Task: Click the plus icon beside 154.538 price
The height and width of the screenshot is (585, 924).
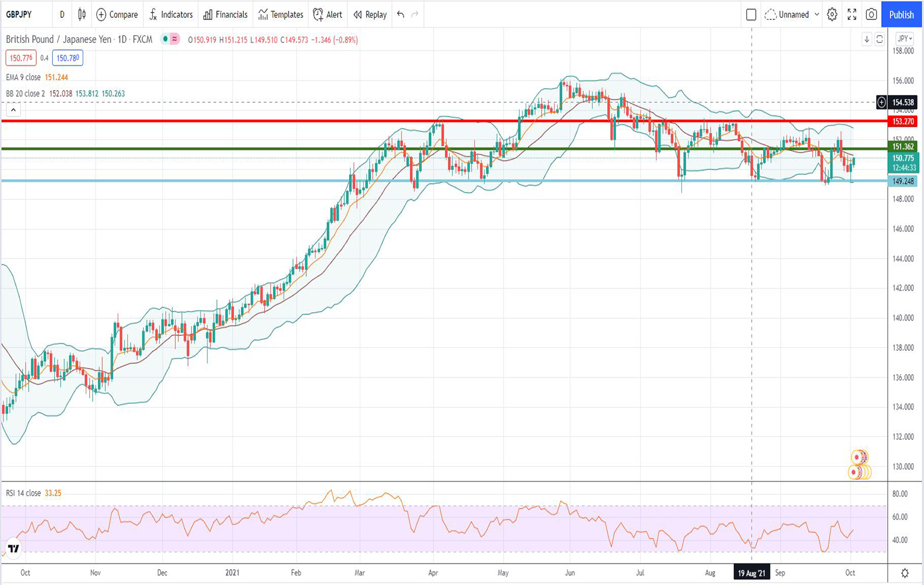Action: (881, 102)
